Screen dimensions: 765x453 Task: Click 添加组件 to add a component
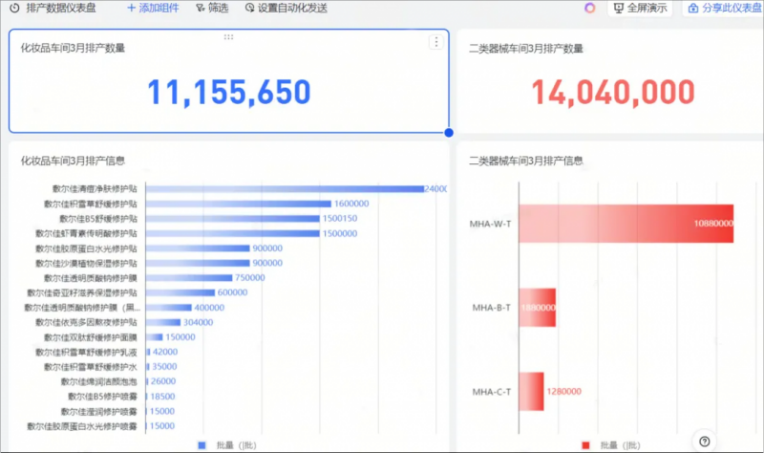click(x=155, y=8)
